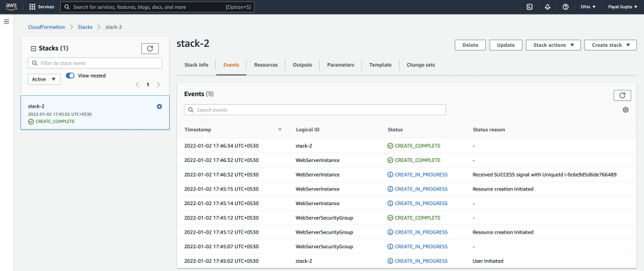644x271 pixels.
Task: Focus the Search events field
Action: click(315, 110)
